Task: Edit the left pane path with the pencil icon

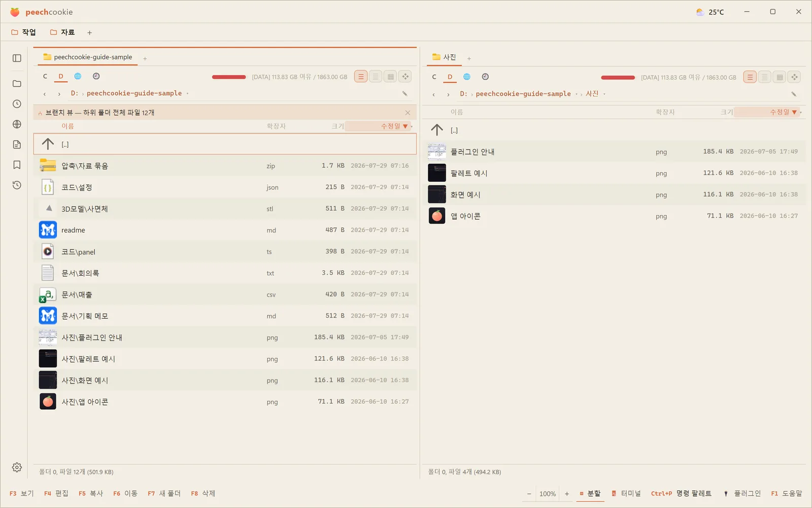Action: point(404,93)
